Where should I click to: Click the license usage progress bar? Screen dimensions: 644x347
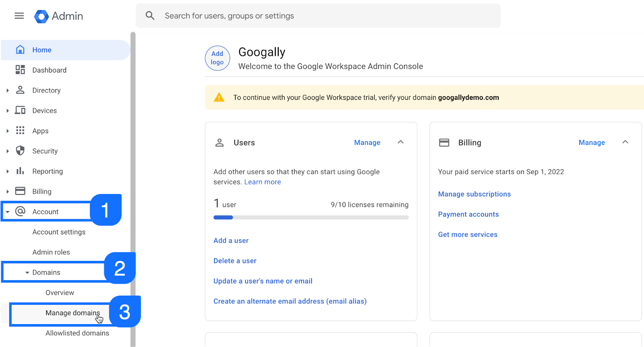point(311,217)
